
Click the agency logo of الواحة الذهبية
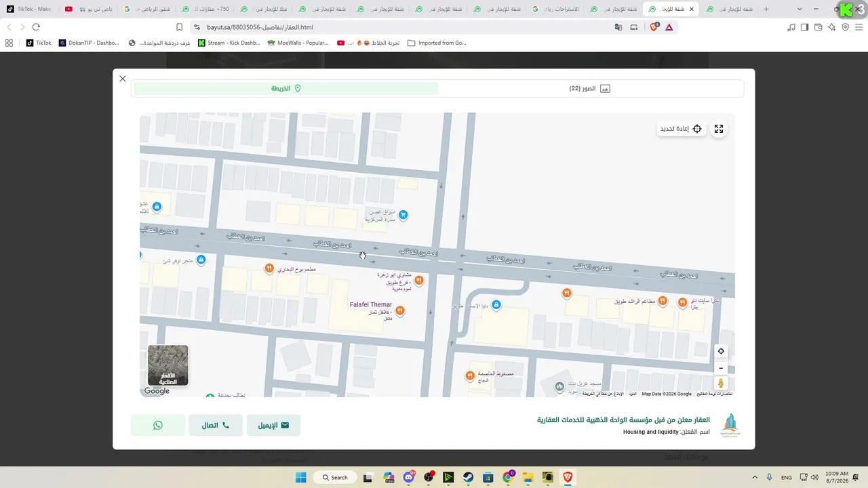730,425
